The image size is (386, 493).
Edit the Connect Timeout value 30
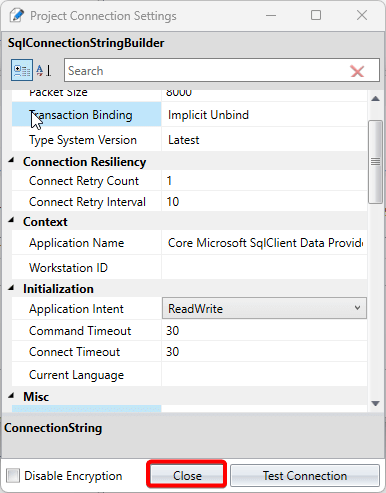click(x=264, y=351)
